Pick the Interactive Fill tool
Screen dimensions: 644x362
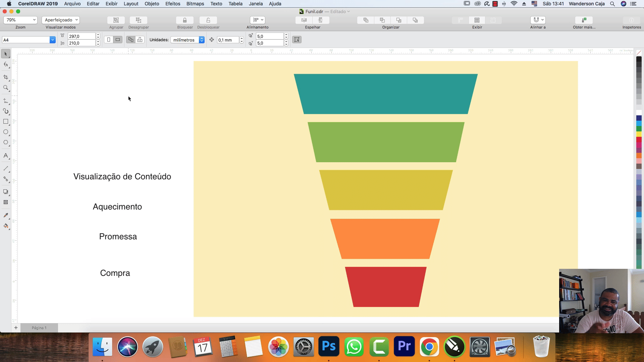tap(6, 226)
